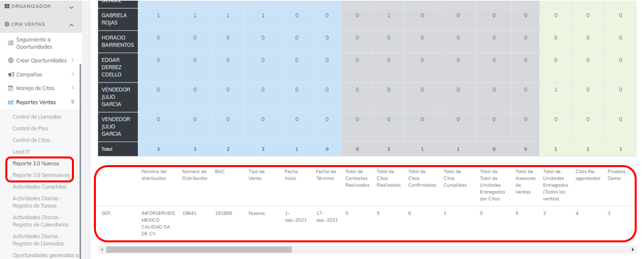Viewport: 644px width, 259px height.
Task: Open the Campañas menu item
Action: point(29,75)
